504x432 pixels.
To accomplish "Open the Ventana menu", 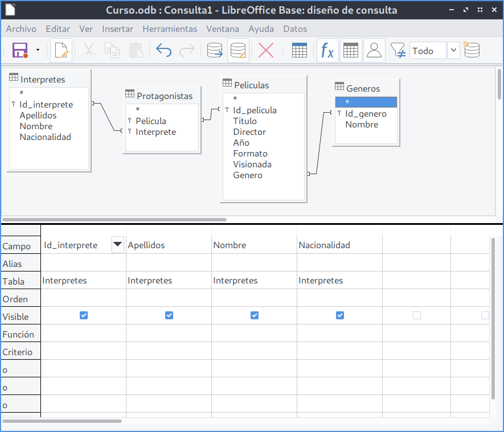I will tap(223, 29).
